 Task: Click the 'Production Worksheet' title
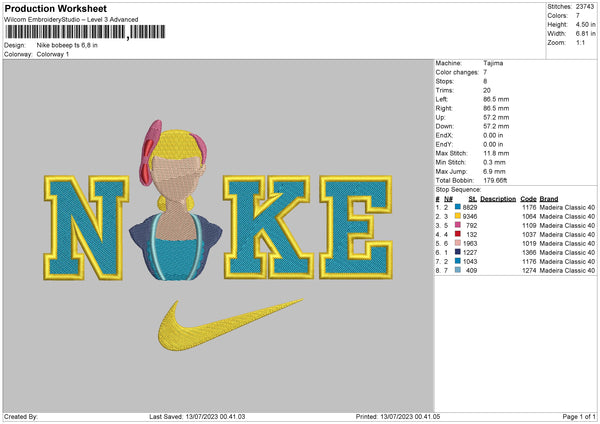[55, 8]
